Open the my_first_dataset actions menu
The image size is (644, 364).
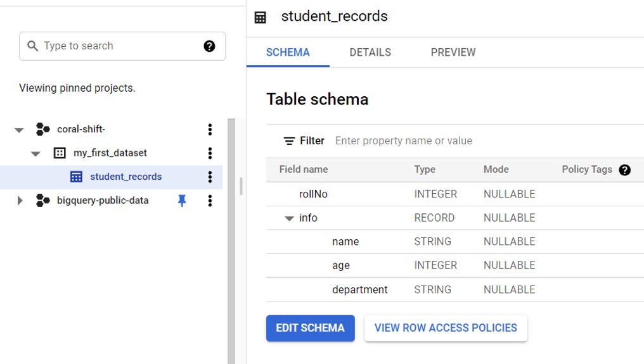210,153
